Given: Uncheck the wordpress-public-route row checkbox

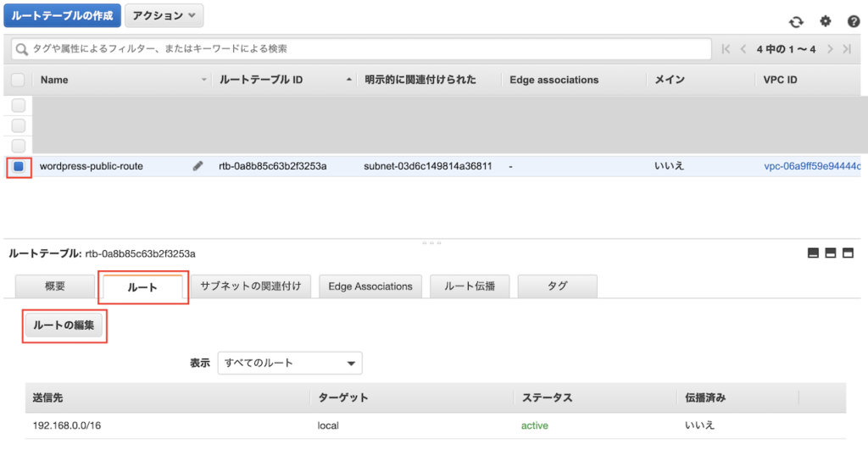Looking at the screenshot, I should [19, 167].
